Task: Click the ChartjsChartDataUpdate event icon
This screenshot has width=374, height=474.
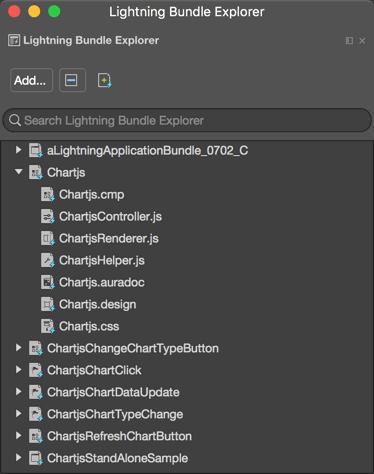Action: pos(35,392)
